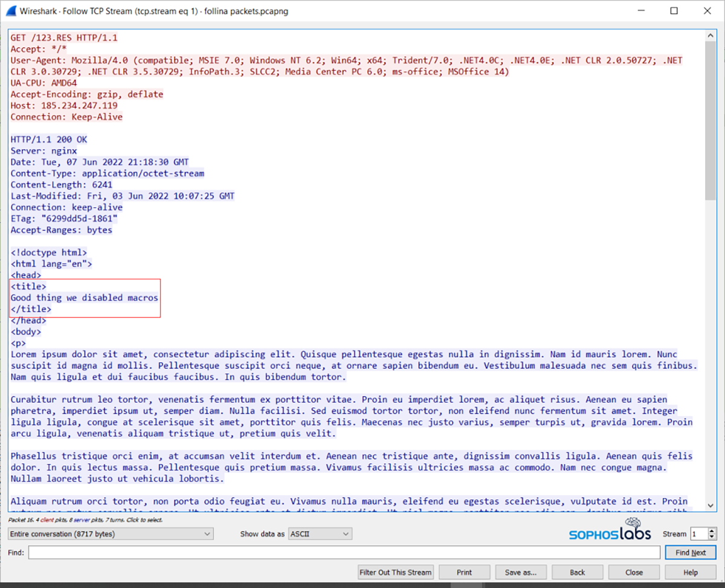
Task: Maximize the Follow TCP Stream window
Action: point(674,10)
